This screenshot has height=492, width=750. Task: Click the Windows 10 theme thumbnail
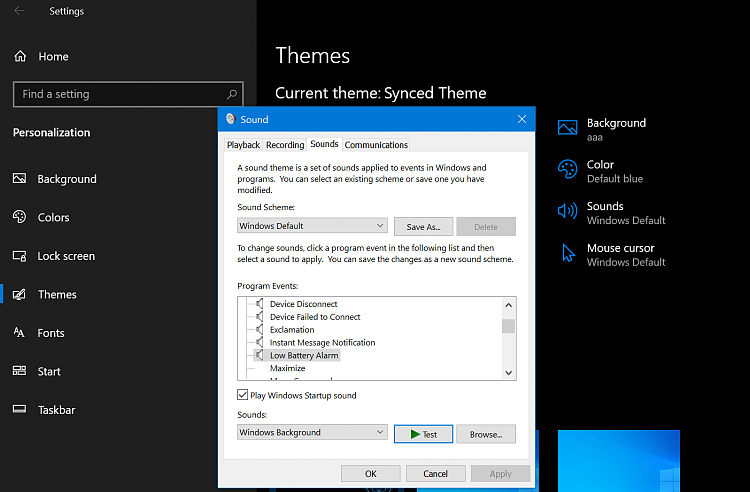tap(619, 460)
